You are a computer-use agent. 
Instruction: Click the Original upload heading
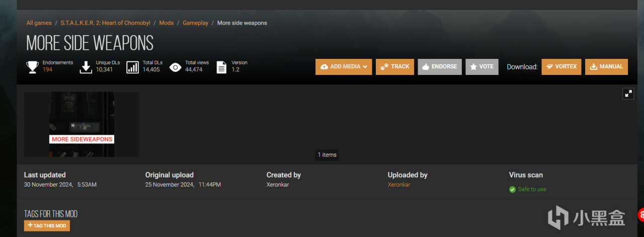170,175
